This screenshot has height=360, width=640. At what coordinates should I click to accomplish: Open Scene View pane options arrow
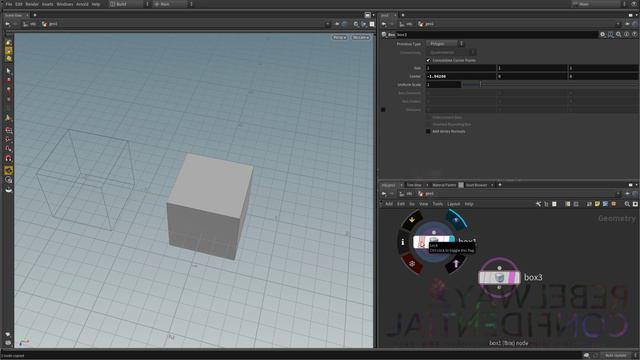pos(373,15)
